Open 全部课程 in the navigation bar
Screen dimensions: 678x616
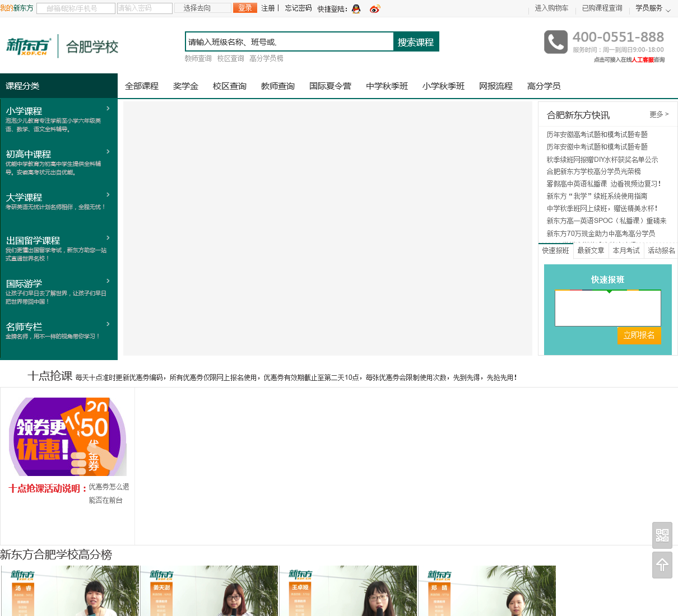pyautogui.click(x=142, y=86)
